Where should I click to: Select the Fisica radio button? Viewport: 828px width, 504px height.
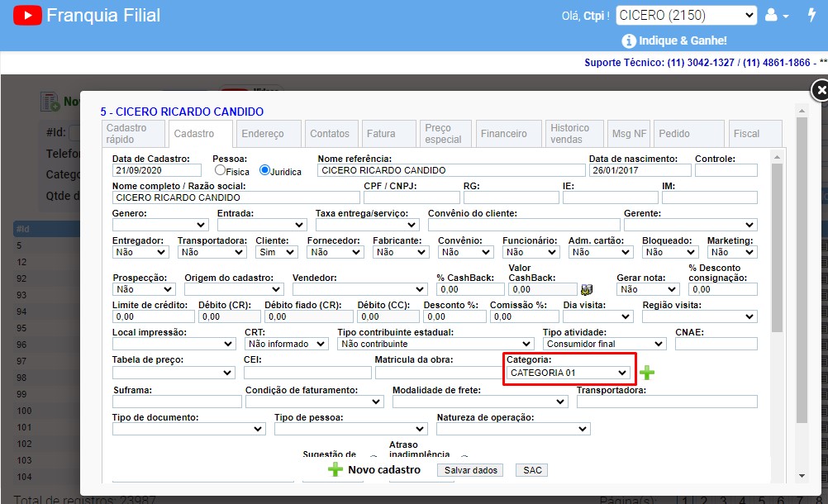220,170
